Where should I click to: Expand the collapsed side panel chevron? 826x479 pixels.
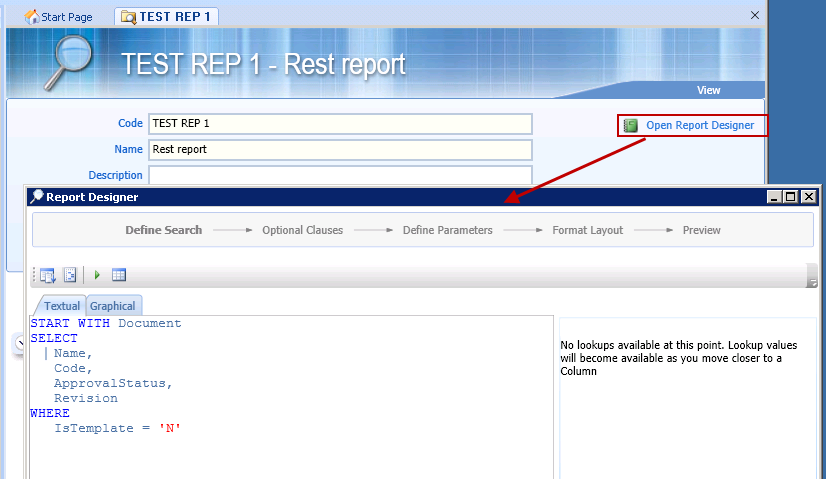click(19, 344)
